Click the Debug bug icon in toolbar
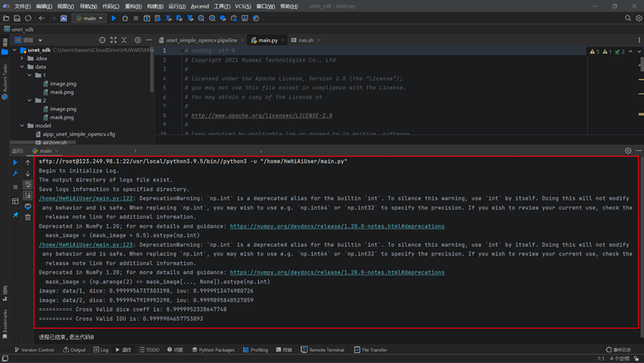 127,17
